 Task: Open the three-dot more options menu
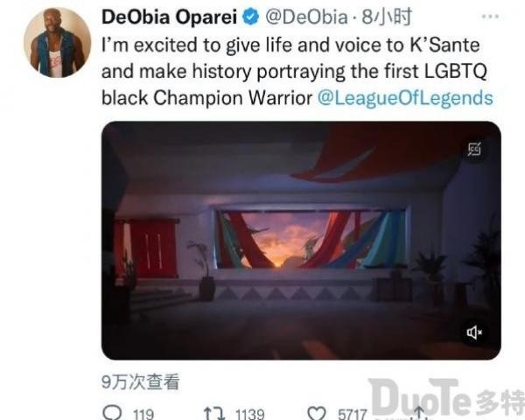point(490,16)
